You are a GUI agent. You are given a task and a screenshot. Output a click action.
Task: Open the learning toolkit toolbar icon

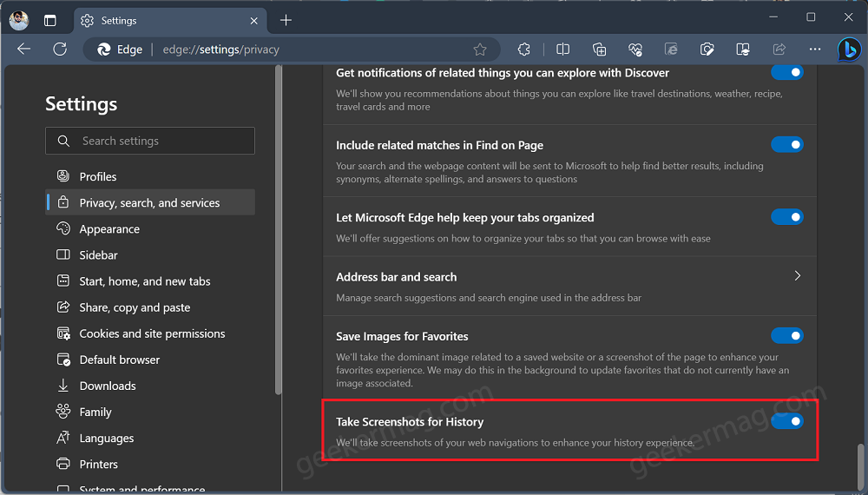(743, 49)
